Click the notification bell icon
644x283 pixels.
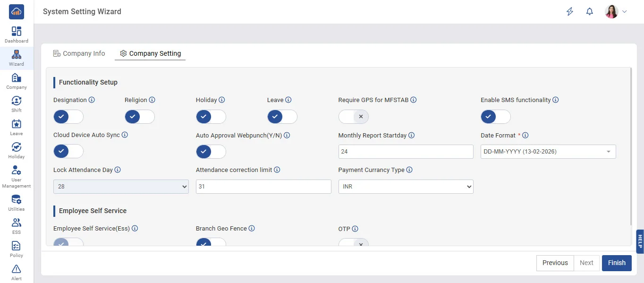point(589,12)
